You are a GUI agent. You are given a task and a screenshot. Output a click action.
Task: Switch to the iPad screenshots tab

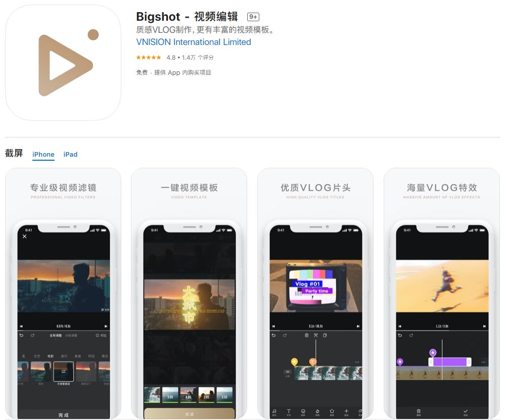click(x=70, y=154)
